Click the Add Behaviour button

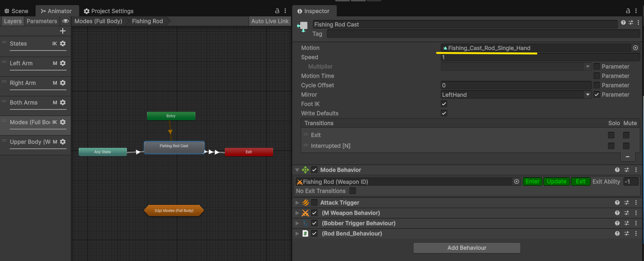coord(466,247)
